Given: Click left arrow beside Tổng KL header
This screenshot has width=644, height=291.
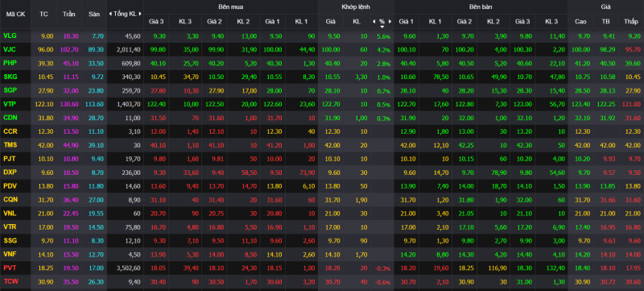Looking at the screenshot, I should tap(110, 14).
